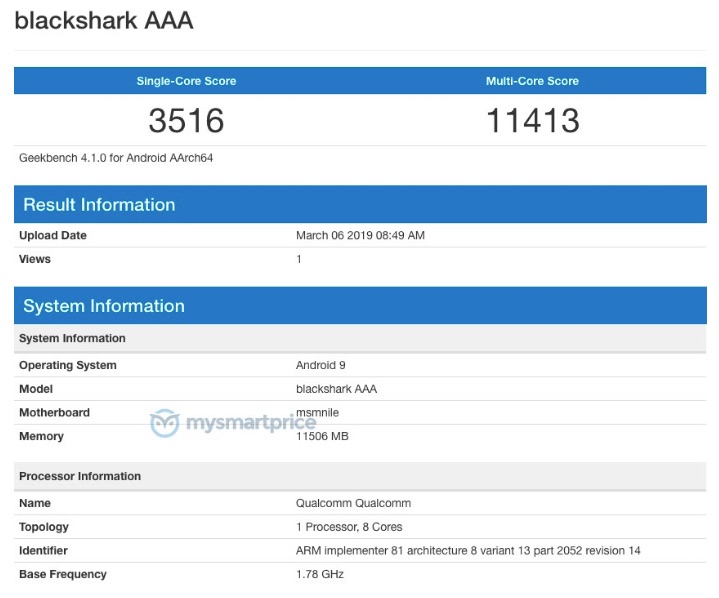The height and width of the screenshot is (598, 719).
Task: Click the Processor Information subheading
Action: [x=360, y=476]
